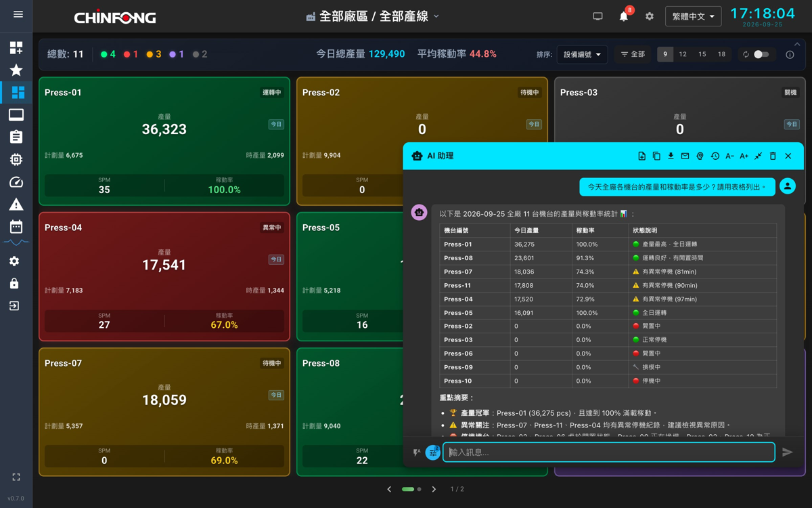Image resolution: width=812 pixels, height=508 pixels.
Task: Decrease AI chat font size (A-)
Action: (x=729, y=156)
